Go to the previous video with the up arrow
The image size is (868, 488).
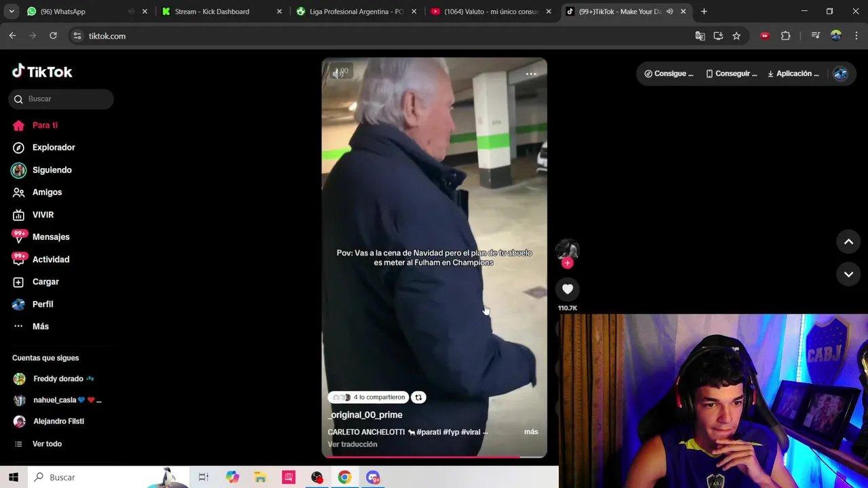[848, 242]
